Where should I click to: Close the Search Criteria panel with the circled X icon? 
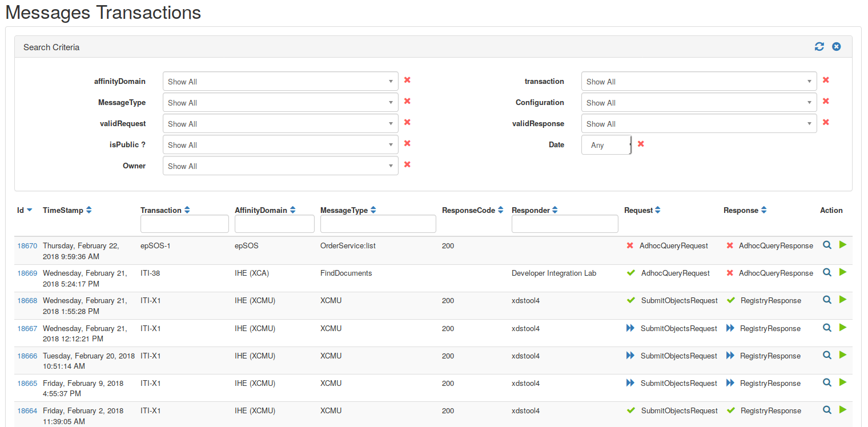pos(837,47)
